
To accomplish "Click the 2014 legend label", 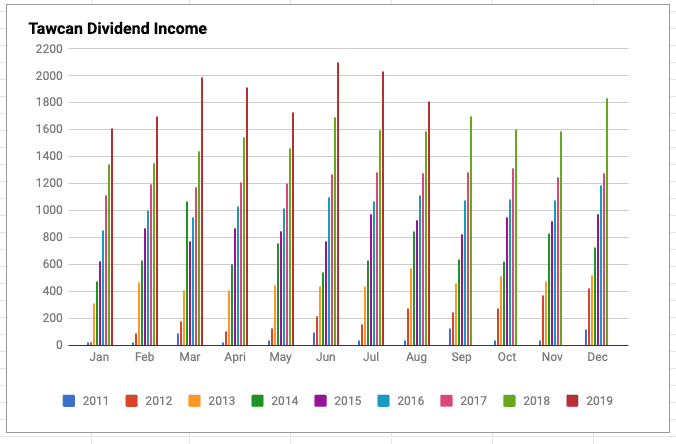I will click(x=285, y=401).
